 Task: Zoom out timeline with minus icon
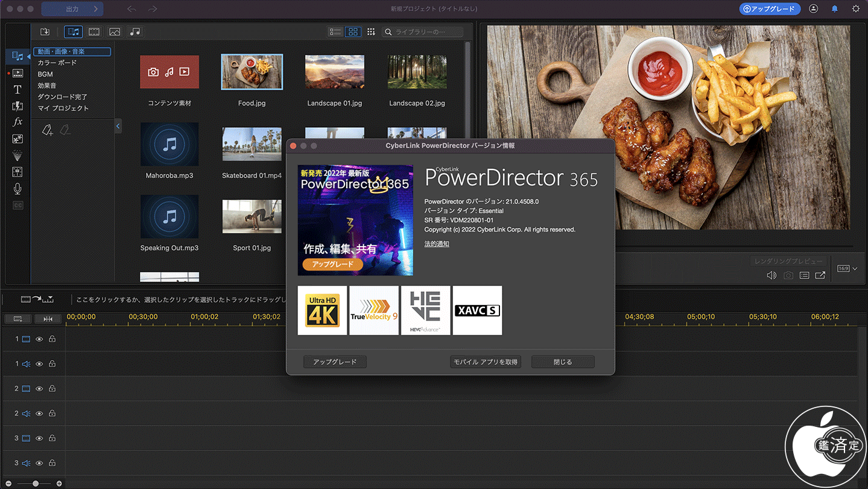(8, 484)
